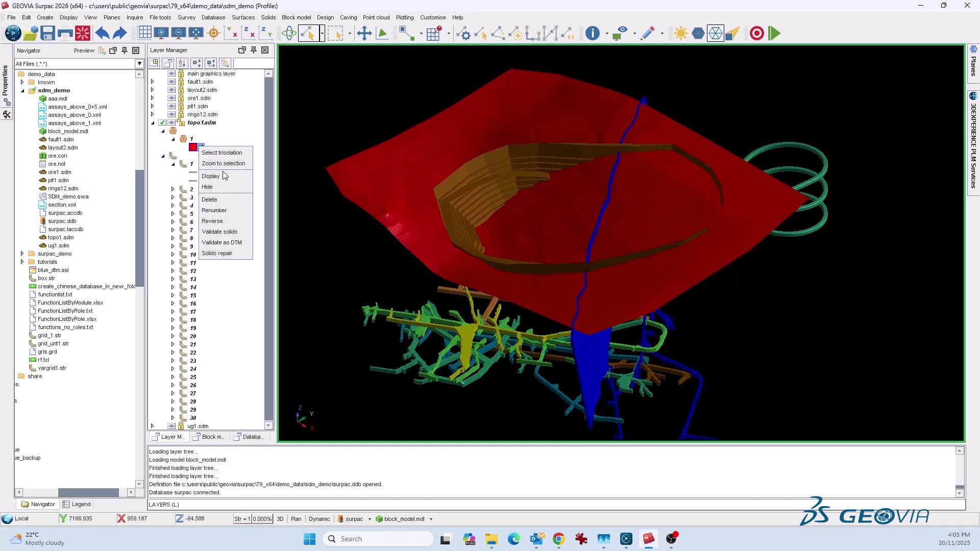Collapse the sdm_demo folder in Navigator
Image resolution: width=980 pixels, height=551 pixels.
[x=22, y=91]
